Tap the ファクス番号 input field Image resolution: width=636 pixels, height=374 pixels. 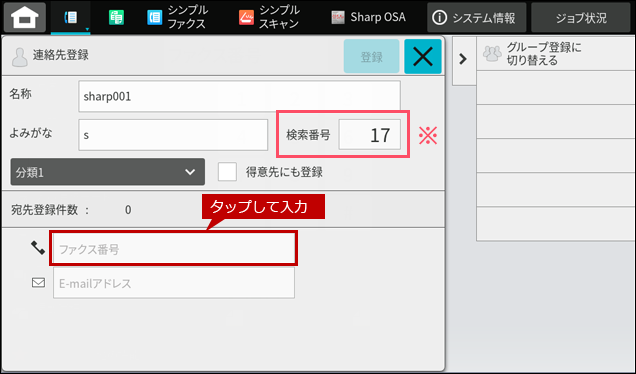(174, 249)
